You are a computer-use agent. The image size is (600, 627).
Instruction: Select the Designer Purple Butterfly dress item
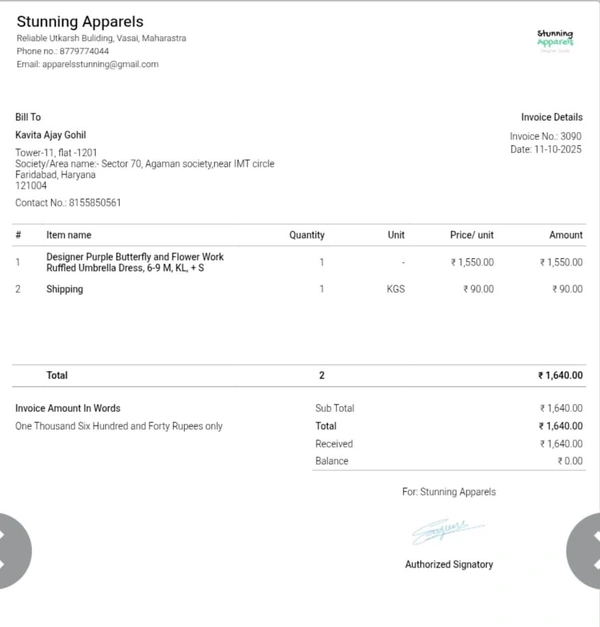(x=135, y=262)
